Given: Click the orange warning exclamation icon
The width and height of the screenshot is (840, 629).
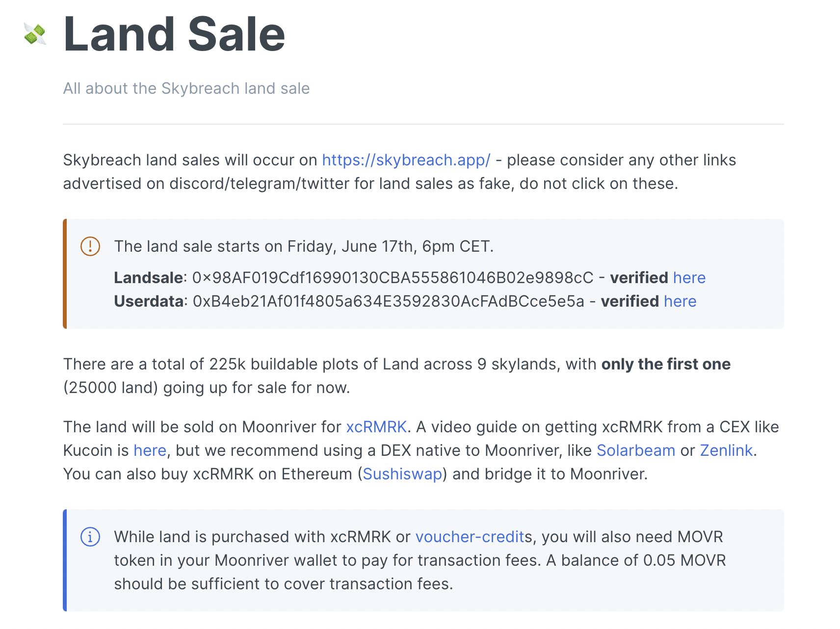Looking at the screenshot, I should [90, 246].
